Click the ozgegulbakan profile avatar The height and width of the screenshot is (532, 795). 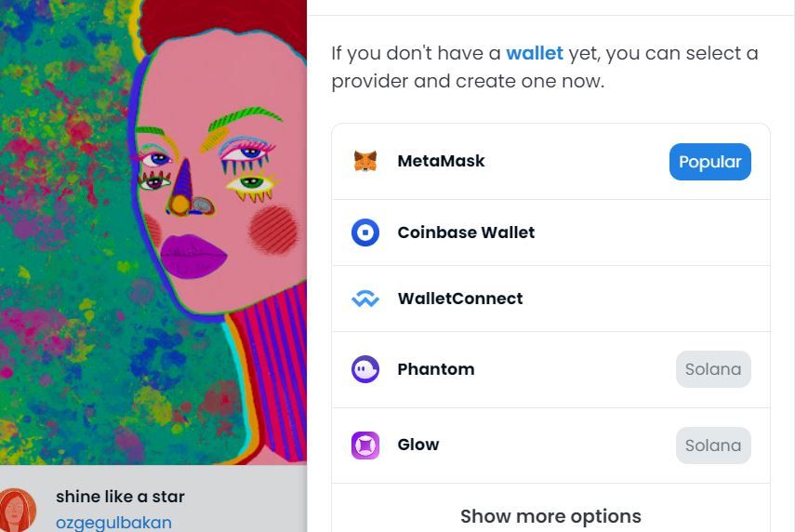pos(18,510)
